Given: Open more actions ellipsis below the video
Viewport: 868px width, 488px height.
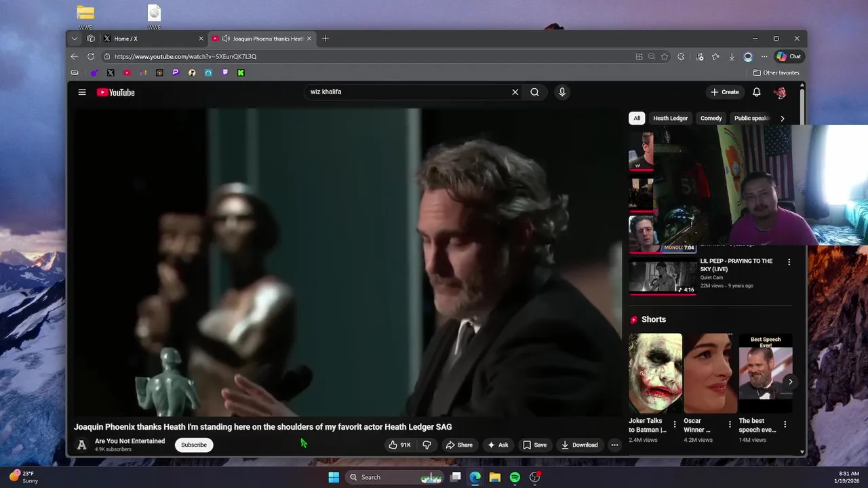Looking at the screenshot, I should click(614, 445).
